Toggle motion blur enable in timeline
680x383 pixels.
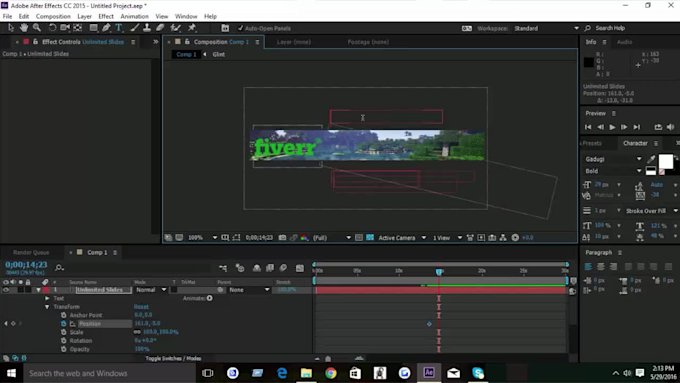coord(283,268)
